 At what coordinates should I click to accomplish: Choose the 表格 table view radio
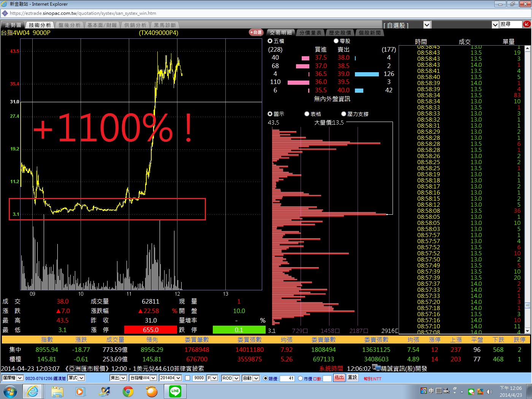(x=307, y=114)
